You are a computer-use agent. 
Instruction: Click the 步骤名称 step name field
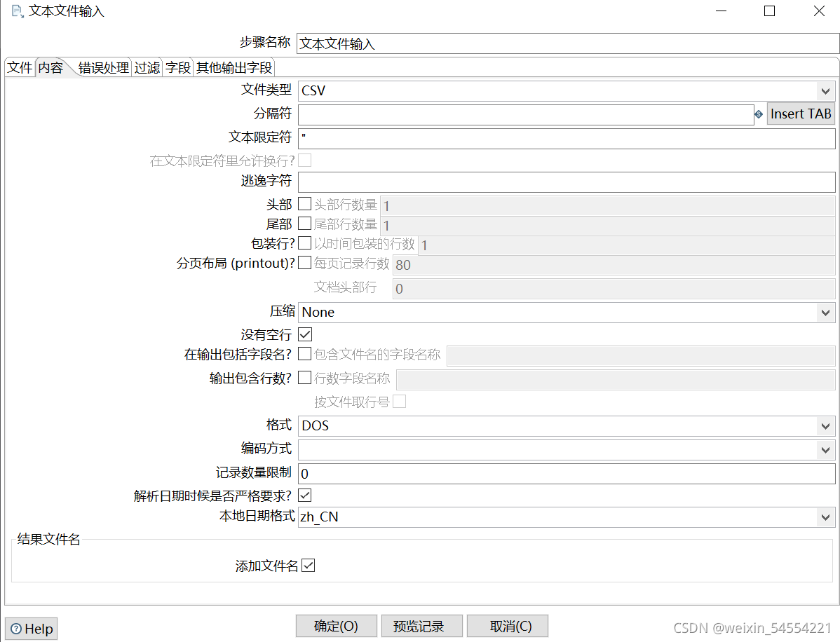point(568,43)
